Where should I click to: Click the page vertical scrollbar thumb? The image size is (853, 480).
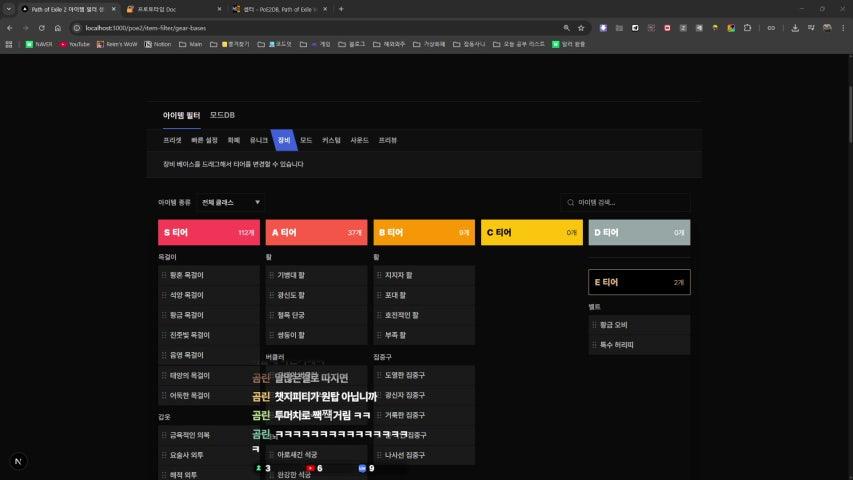coord(850,114)
